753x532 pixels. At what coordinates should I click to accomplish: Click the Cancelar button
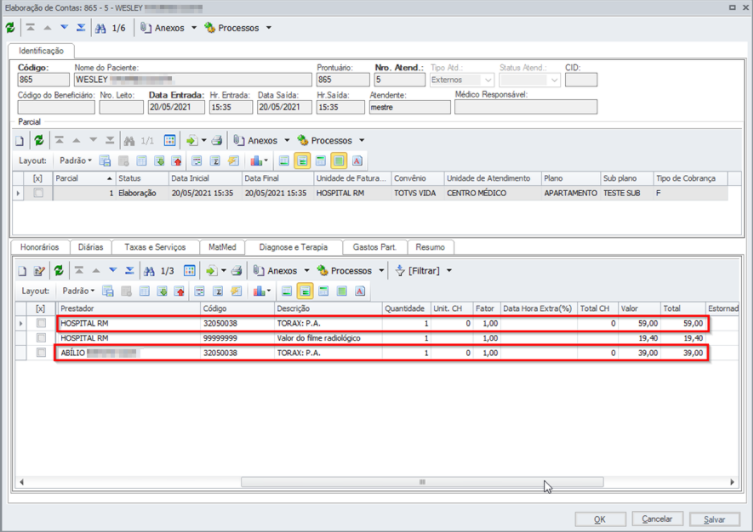[657, 519]
